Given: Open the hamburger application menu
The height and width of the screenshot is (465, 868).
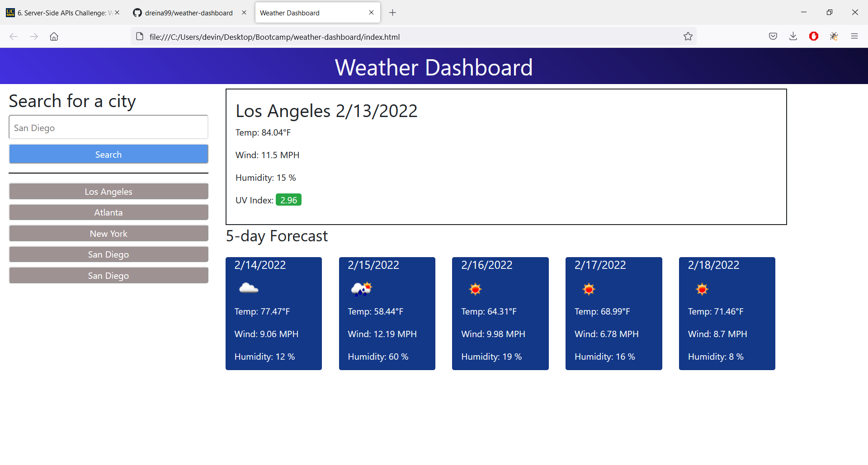Looking at the screenshot, I should click(x=854, y=37).
